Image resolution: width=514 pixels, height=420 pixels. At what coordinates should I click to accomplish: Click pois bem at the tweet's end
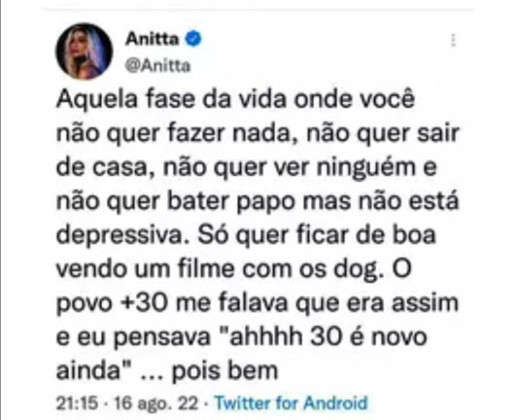coord(225,370)
